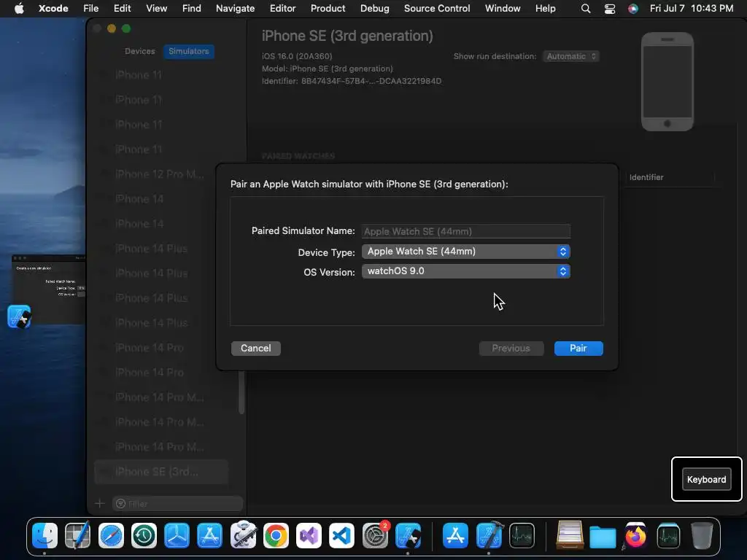The image size is (747, 560).
Task: Click the Pair button
Action: 578,349
